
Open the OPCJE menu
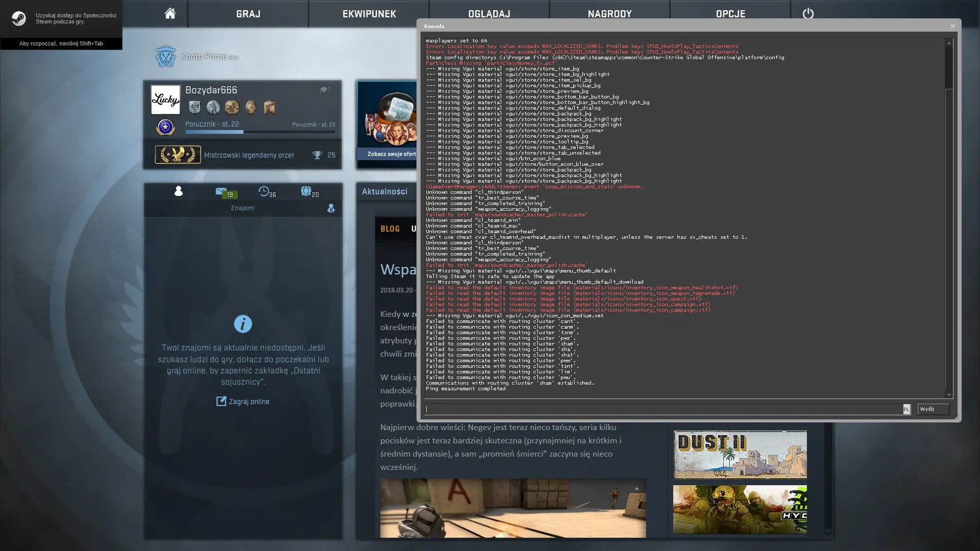coord(730,14)
